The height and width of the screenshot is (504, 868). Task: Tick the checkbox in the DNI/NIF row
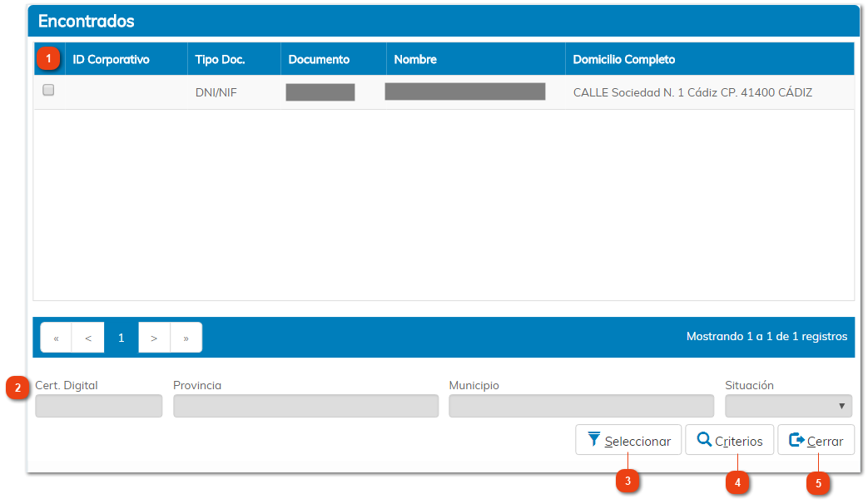[48, 91]
